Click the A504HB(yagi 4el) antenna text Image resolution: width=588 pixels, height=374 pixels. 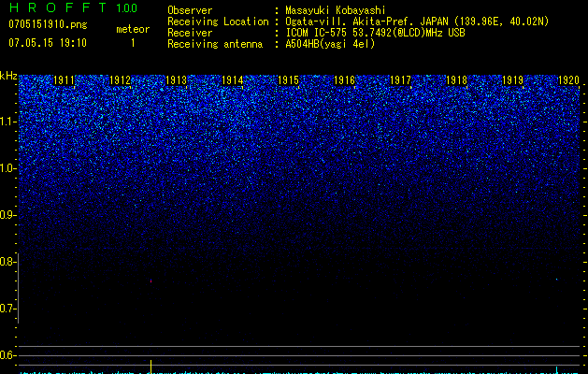[330, 44]
